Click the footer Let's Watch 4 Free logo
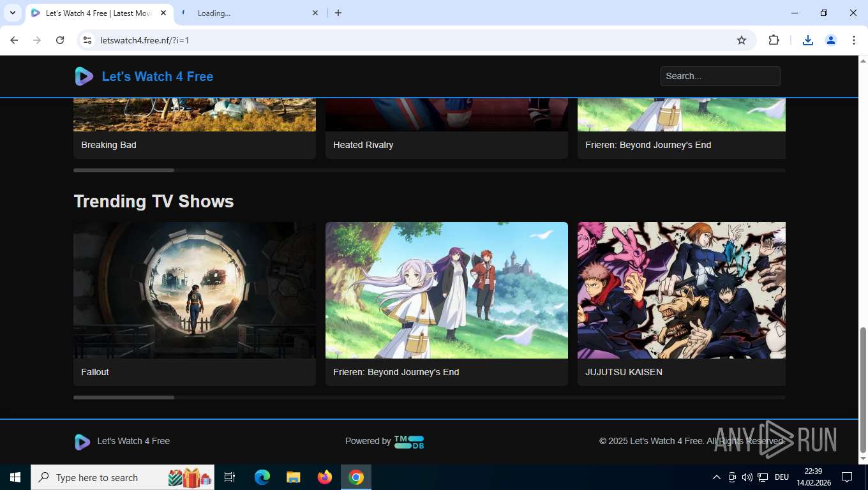Screen dimensions: 868x490 [82, 442]
